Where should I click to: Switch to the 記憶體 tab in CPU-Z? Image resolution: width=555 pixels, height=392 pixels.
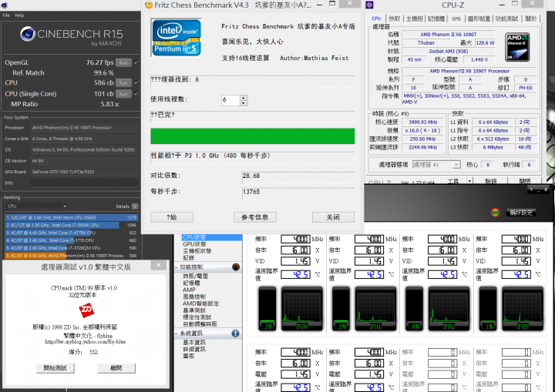point(436,18)
